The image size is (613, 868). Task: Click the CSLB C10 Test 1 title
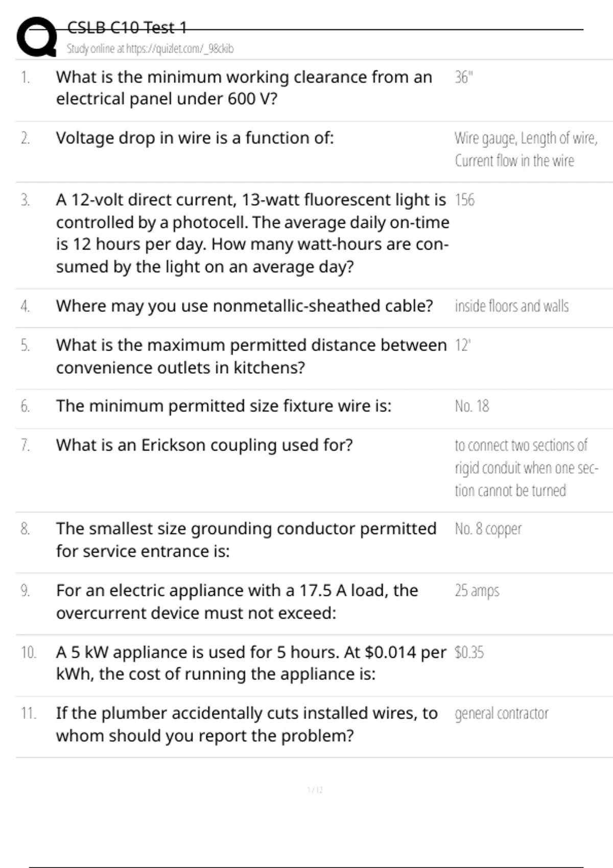127,27
